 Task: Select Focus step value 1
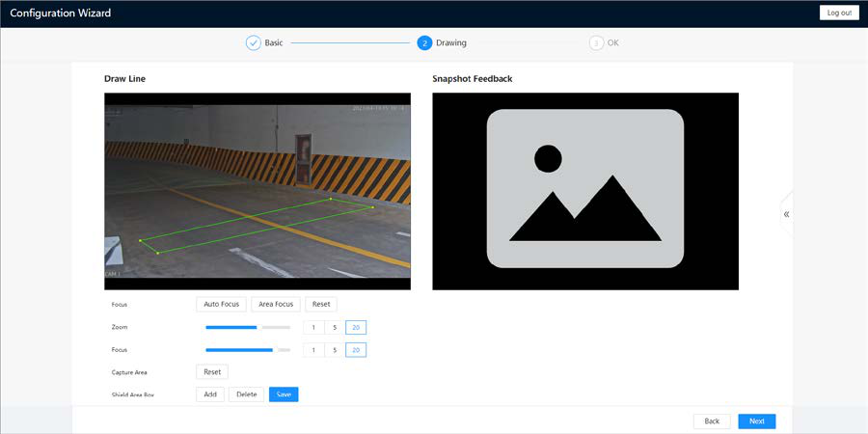(x=313, y=350)
